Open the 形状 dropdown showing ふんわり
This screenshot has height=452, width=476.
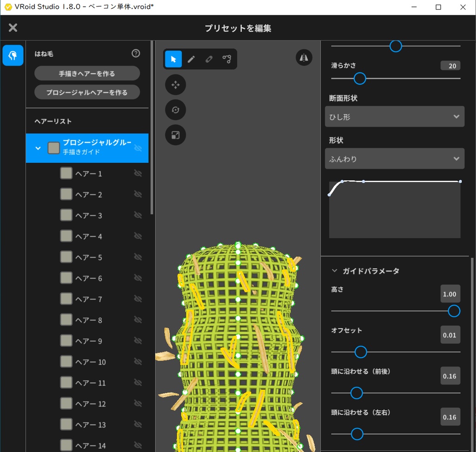(x=394, y=159)
